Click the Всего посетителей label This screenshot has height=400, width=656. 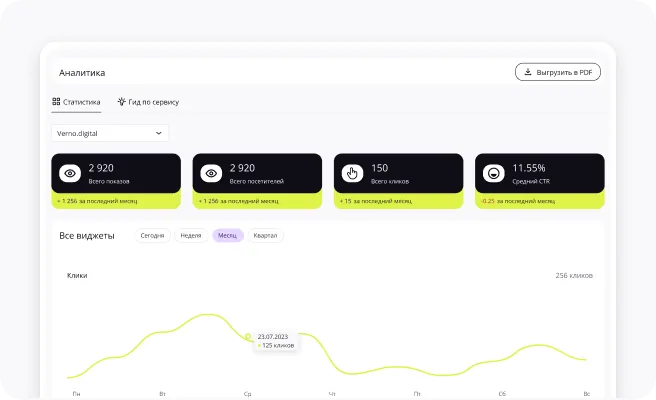pos(256,181)
